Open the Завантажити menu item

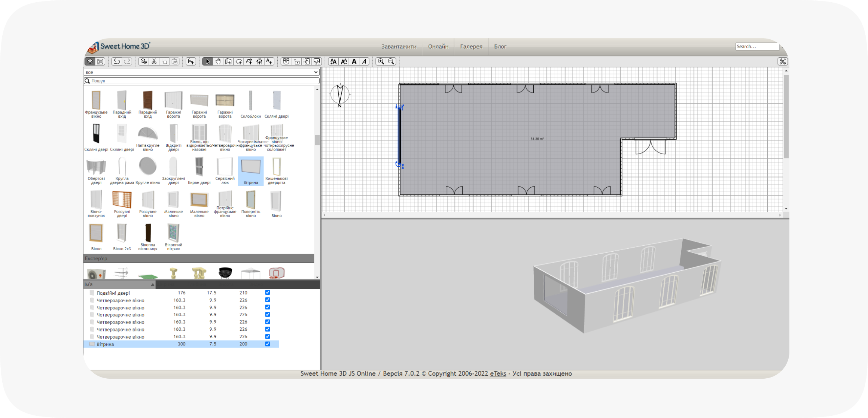(x=399, y=46)
